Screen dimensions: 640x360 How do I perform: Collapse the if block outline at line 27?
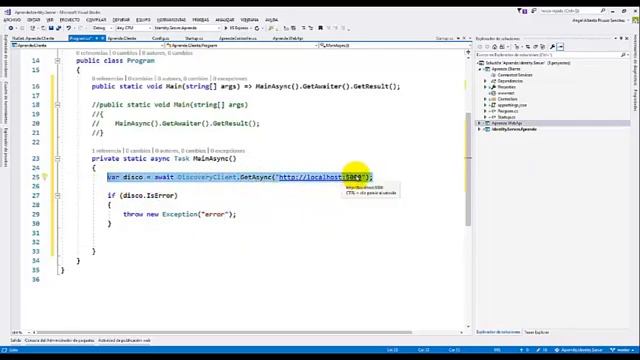point(58,196)
